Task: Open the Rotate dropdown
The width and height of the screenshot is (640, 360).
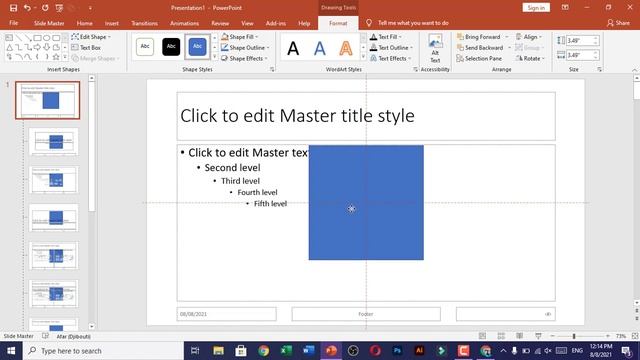Action: [x=530, y=58]
